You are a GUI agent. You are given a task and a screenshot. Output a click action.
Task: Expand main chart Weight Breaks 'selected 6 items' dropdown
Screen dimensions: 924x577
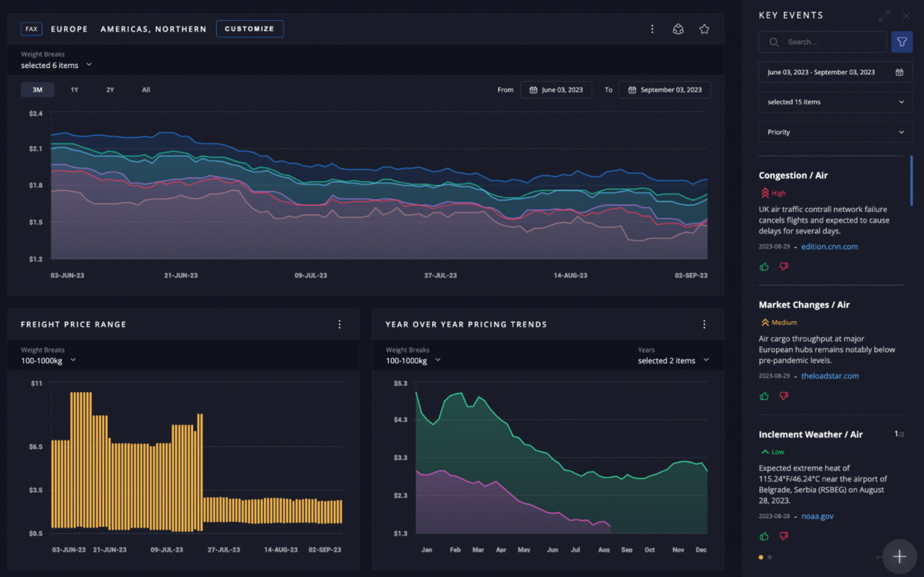pyautogui.click(x=56, y=65)
